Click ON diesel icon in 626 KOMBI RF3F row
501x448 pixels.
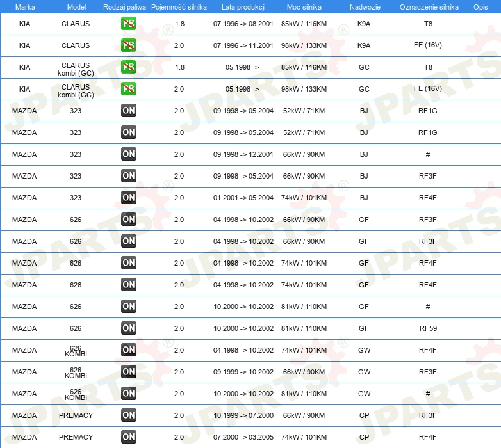coord(128,372)
